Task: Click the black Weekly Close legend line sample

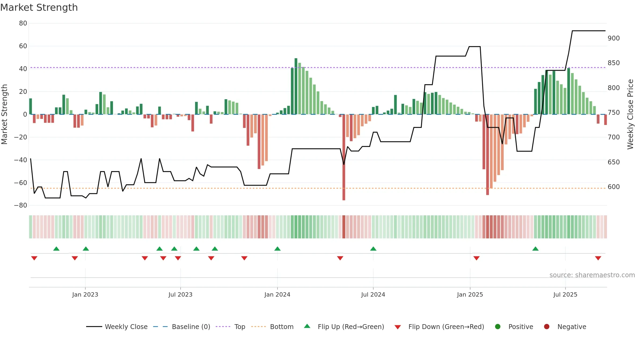Action: (x=94, y=327)
